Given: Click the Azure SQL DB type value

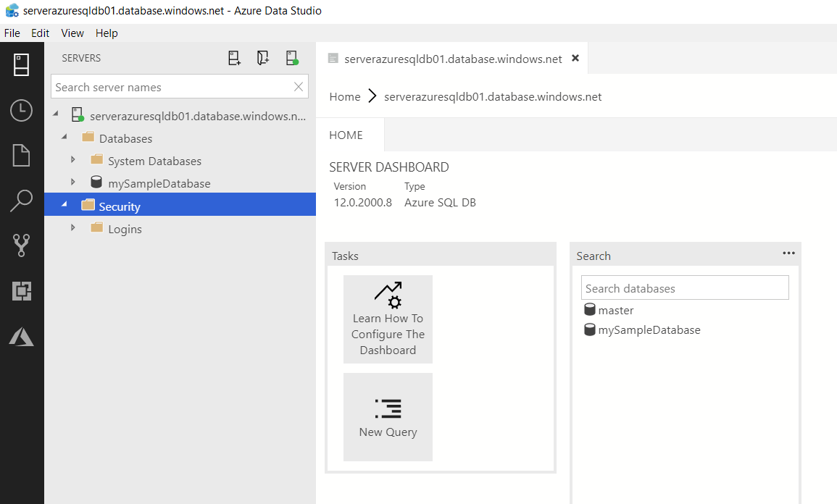Looking at the screenshot, I should tap(440, 203).
